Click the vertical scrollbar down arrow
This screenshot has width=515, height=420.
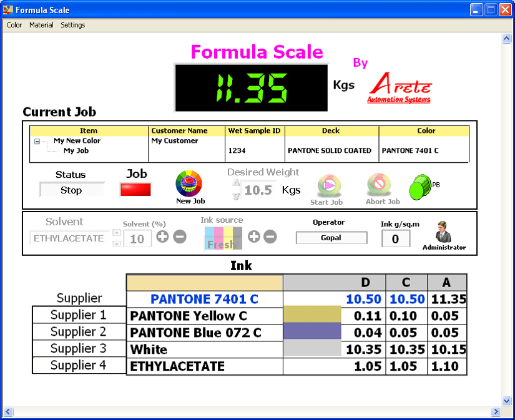coord(506,401)
